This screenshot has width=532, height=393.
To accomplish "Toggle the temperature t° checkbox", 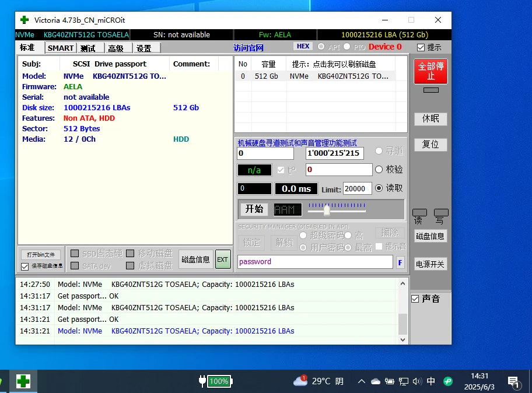I will pos(281,170).
